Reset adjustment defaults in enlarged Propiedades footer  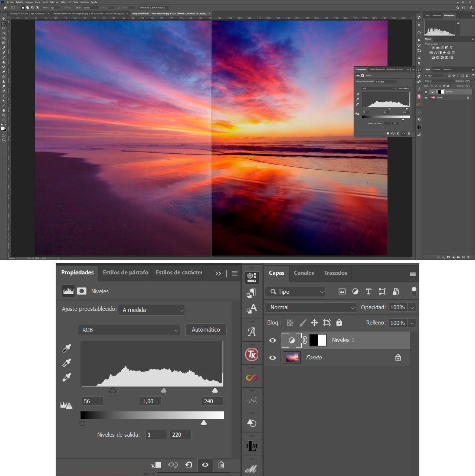(189, 465)
